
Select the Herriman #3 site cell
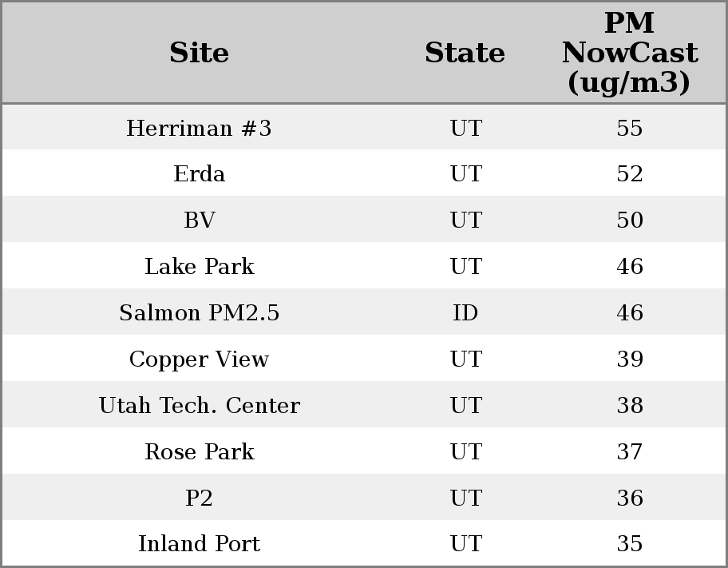tap(199, 129)
